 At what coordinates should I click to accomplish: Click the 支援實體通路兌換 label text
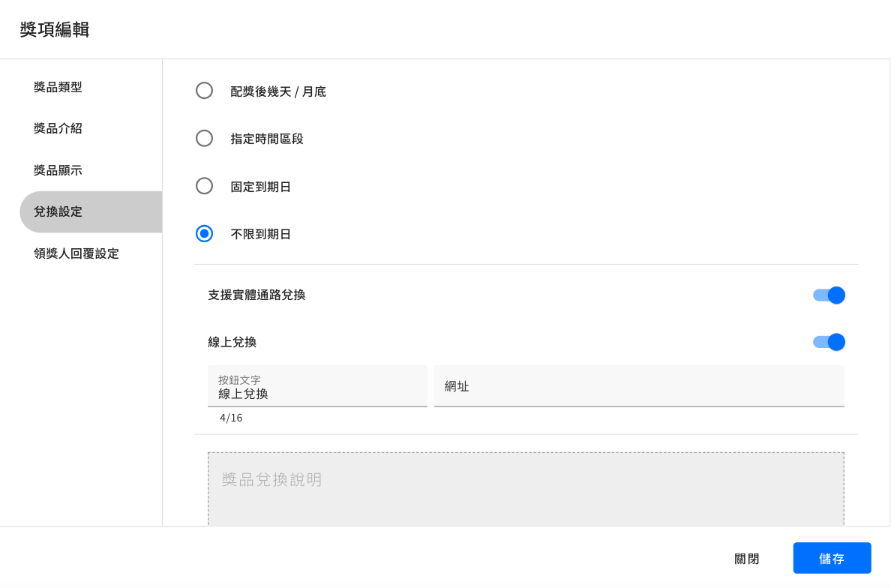point(256,295)
